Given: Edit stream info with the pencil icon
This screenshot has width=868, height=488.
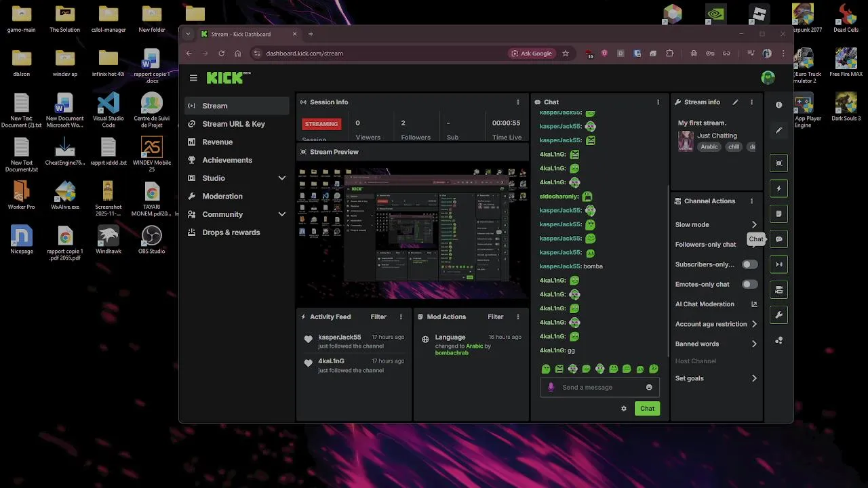Looking at the screenshot, I should [735, 102].
